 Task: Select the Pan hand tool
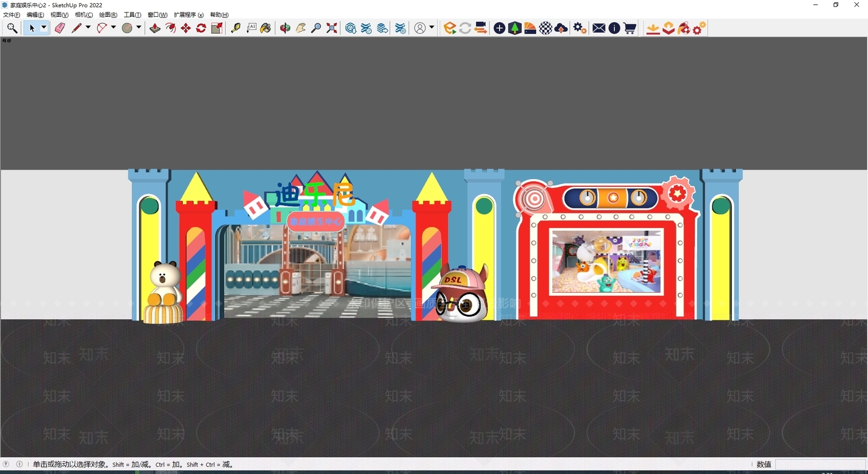coord(301,28)
